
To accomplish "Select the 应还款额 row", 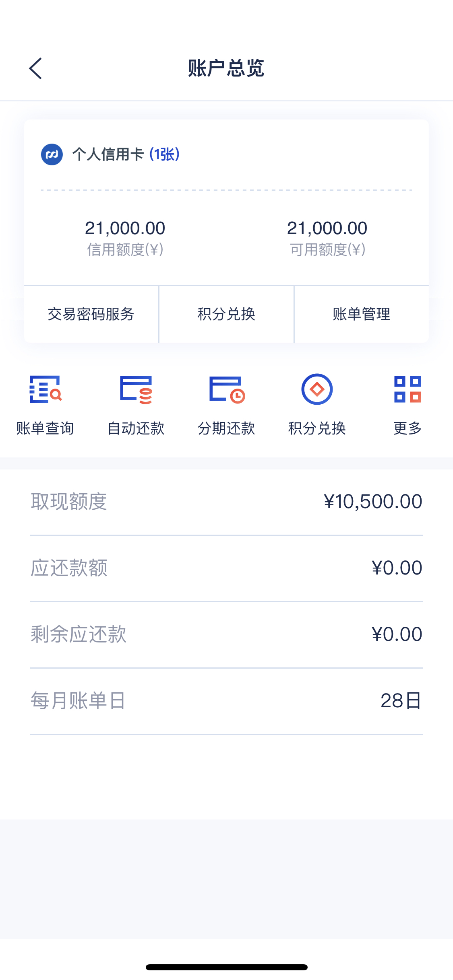I will click(x=226, y=568).
